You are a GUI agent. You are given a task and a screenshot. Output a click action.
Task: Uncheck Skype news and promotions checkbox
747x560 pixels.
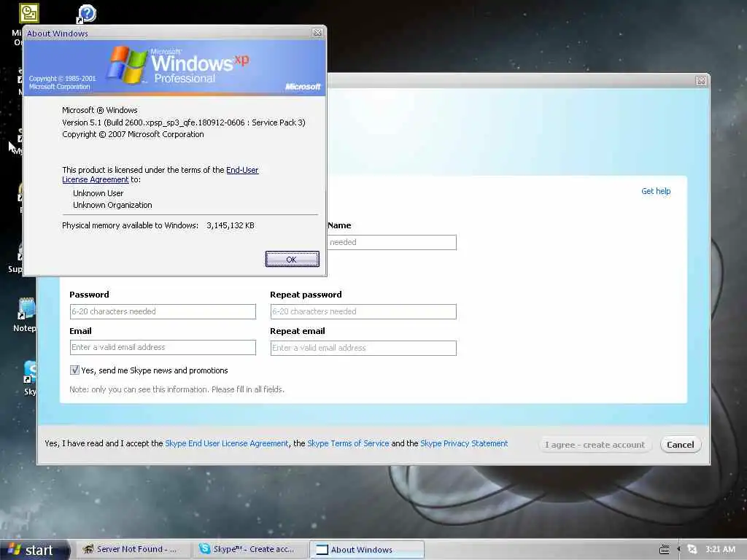[x=75, y=370]
